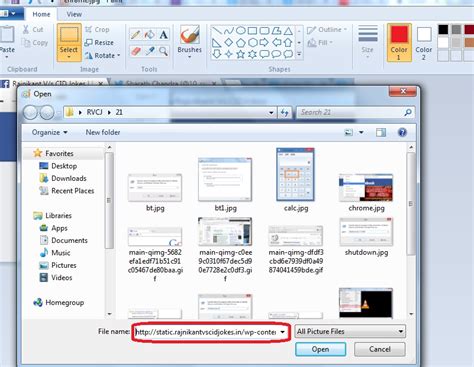Select the Right arrow shape
This screenshot has width=474, height=367.
point(264,42)
